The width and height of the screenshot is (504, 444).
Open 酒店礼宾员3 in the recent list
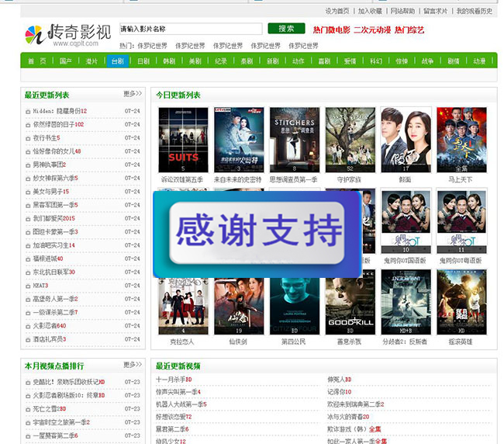pyautogui.click(x=50, y=339)
